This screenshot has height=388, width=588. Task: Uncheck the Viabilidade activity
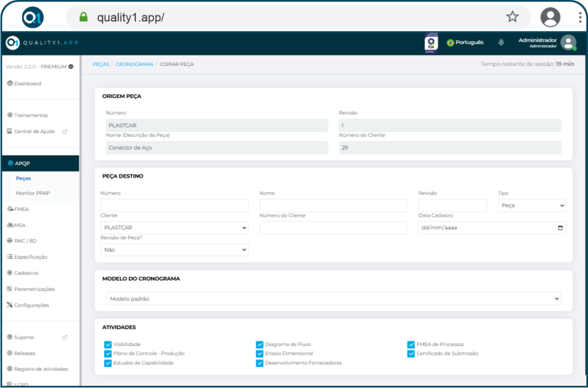point(108,344)
